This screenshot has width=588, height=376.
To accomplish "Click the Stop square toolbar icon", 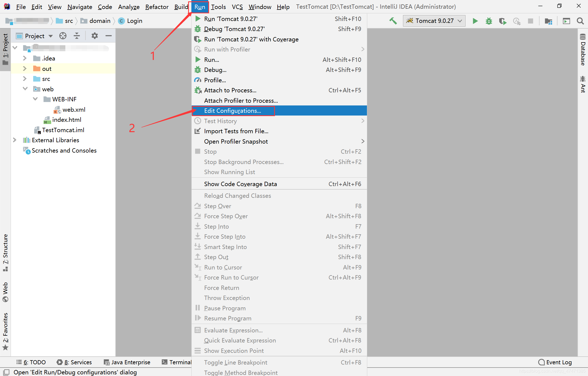I will 530,21.
